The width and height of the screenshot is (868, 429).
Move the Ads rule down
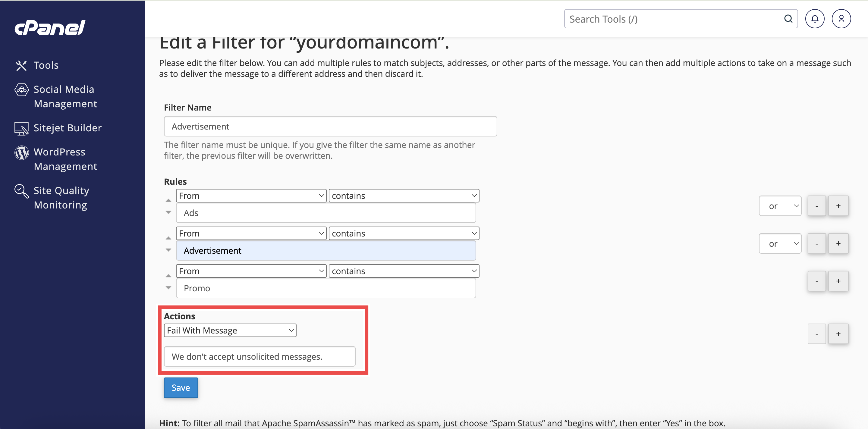click(168, 212)
